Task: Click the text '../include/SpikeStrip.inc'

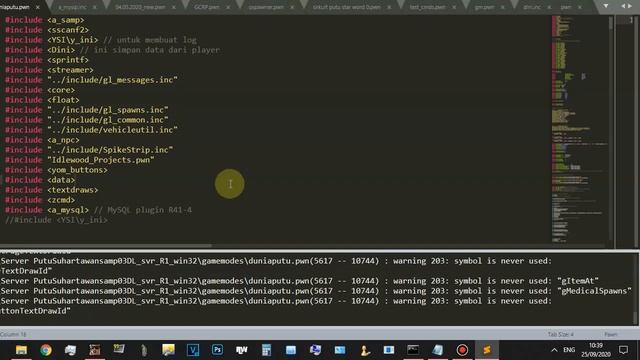Action: point(110,150)
